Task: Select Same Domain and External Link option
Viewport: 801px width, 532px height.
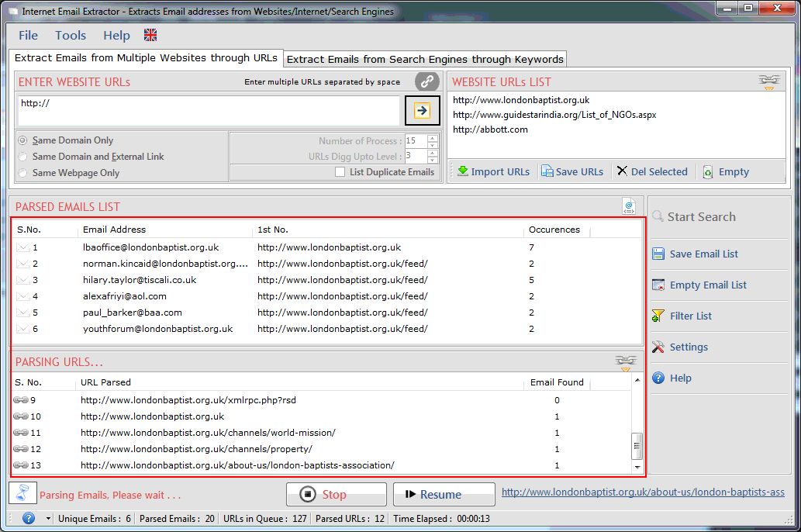Action: 22,157
